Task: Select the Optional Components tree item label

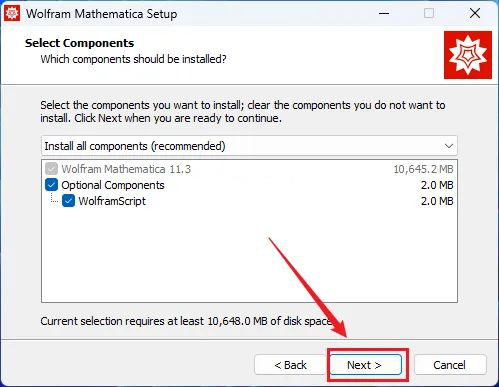Action: (x=113, y=185)
